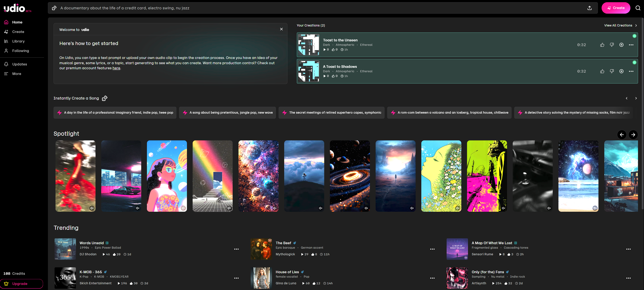Open the Following sidebar item

(21, 51)
